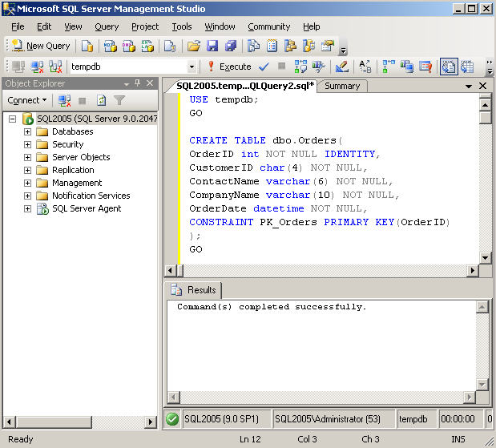Start an Analysis Services XMLA Query
This screenshot has width=496, height=448.
click(147, 46)
